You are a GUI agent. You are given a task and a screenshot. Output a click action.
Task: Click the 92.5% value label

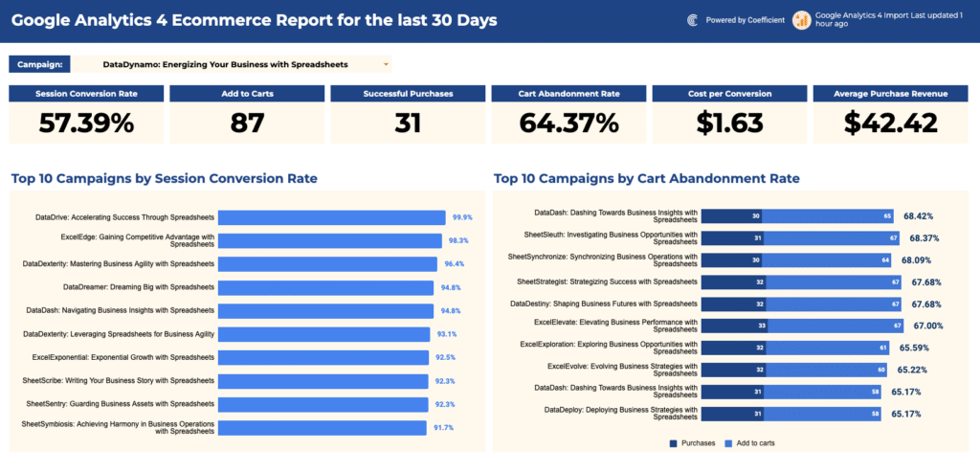(446, 357)
